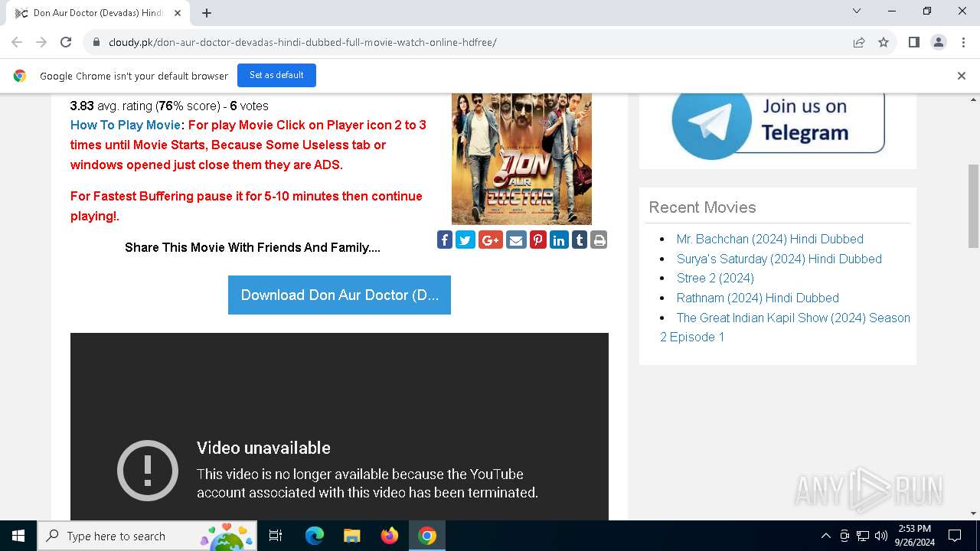Select Chrome in the taskbar
980x551 pixels.
(x=427, y=536)
